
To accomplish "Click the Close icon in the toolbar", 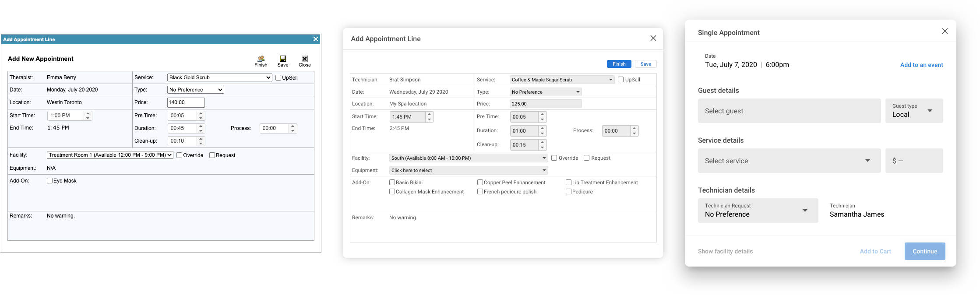I will click(x=305, y=59).
